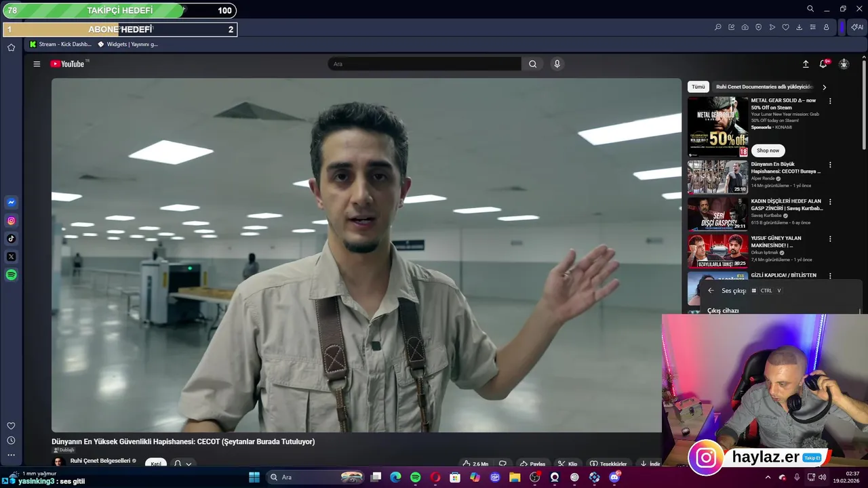
Task: Click the browser toolbar snapshot camera icon
Action: (x=745, y=27)
